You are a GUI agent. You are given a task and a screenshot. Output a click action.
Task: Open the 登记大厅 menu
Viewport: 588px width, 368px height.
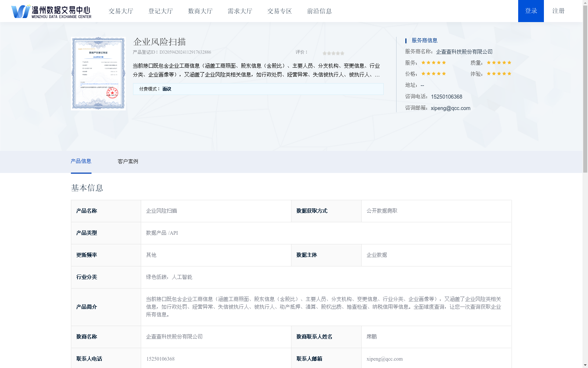point(161,11)
